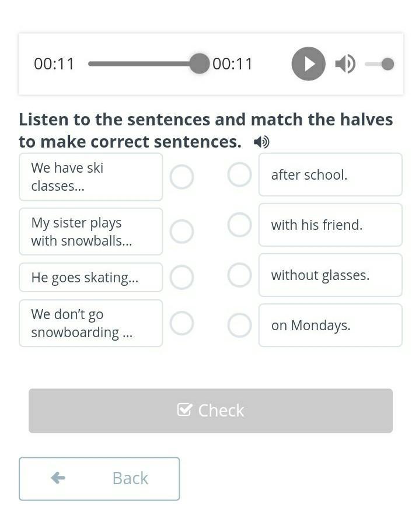Select radio button for "He goes skating..."
Screen dimensions: 412x532
[x=181, y=277]
